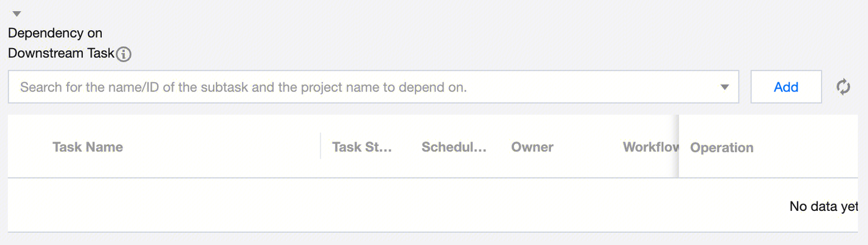868x245 pixels.
Task: Click the Downstream Task label text
Action: pyautogui.click(x=61, y=53)
